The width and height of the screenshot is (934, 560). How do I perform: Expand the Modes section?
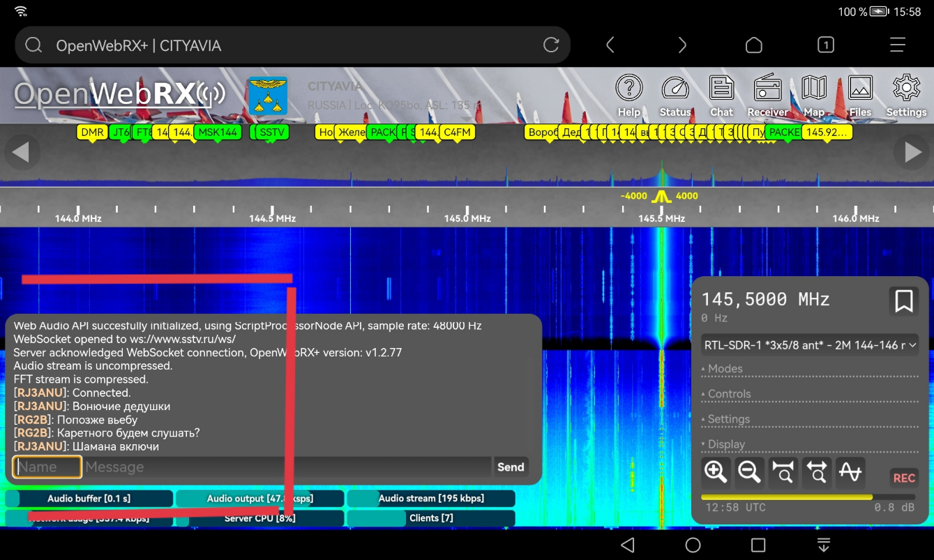click(810, 369)
